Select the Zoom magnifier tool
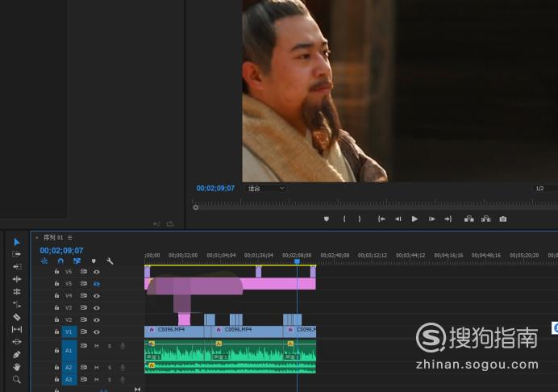The width and height of the screenshot is (558, 392). point(17,380)
